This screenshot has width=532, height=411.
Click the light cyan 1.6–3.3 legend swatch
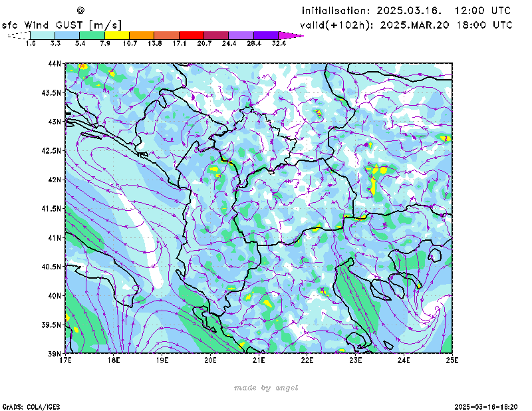click(x=43, y=35)
